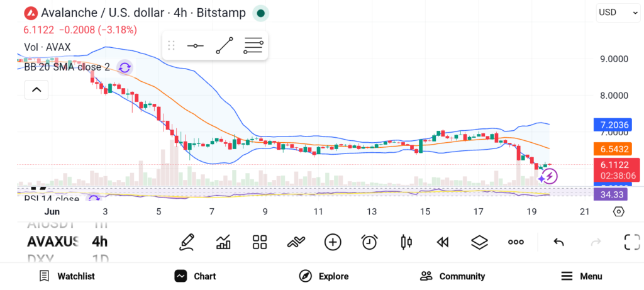Change the candlestick chart type

(x=406, y=242)
